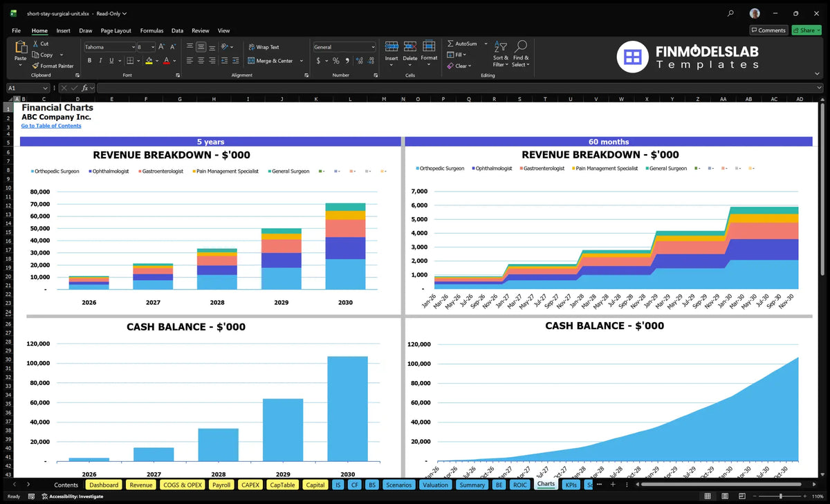
Task: Apply accounting dollar number format
Action: (x=318, y=61)
